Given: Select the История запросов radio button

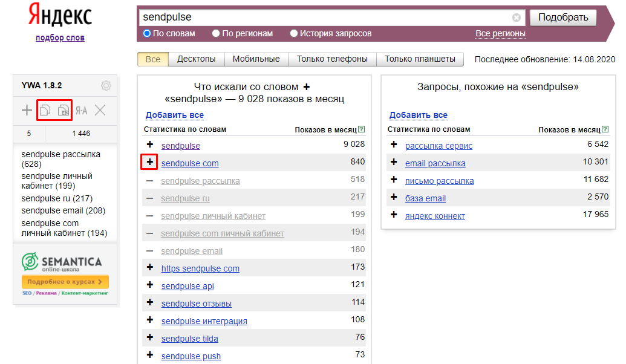Looking at the screenshot, I should (294, 34).
